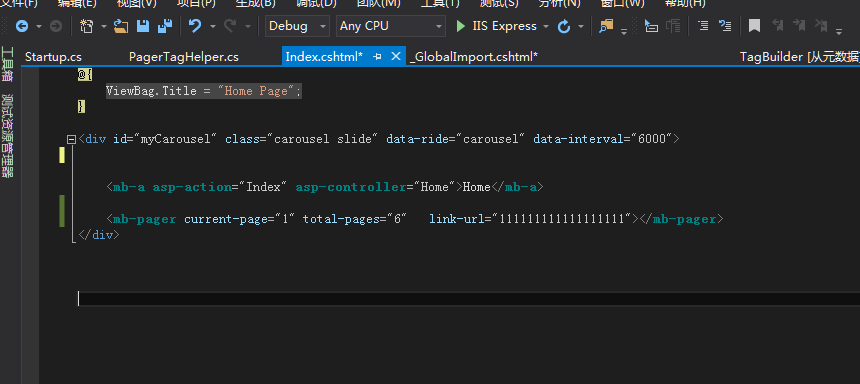The height and width of the screenshot is (384, 860).
Task: Click the ViewBag.Title text in code
Action: coord(151,91)
